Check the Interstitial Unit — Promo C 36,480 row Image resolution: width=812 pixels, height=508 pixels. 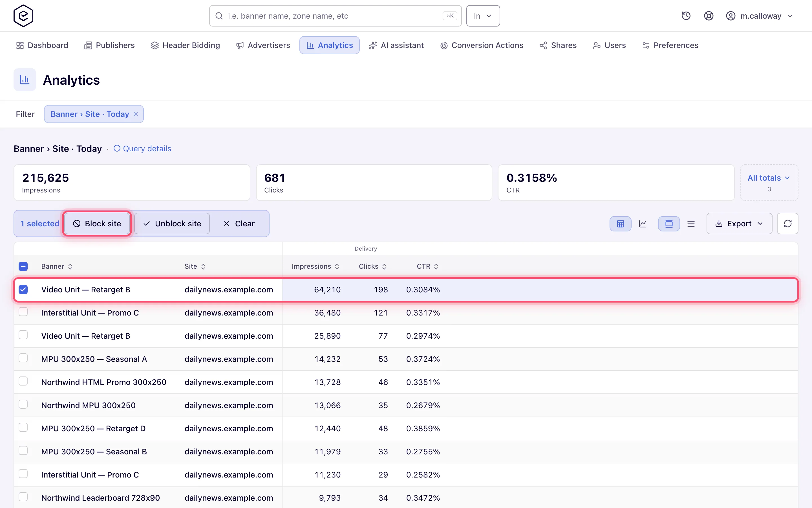click(x=23, y=312)
